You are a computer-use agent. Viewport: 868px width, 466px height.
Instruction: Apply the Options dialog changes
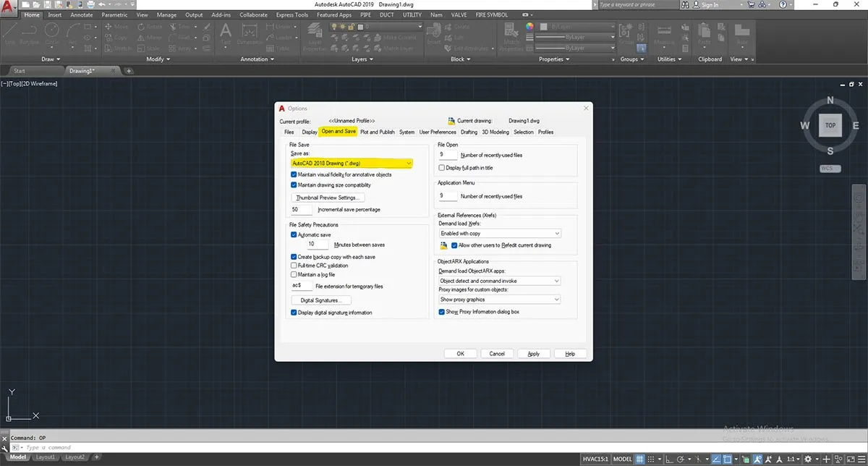point(533,353)
